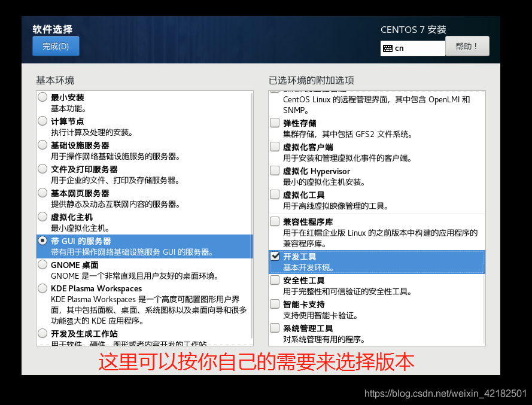Click text 提供静态及动态互联网内容的服务器。
This screenshot has width=532, height=405.
point(115,204)
